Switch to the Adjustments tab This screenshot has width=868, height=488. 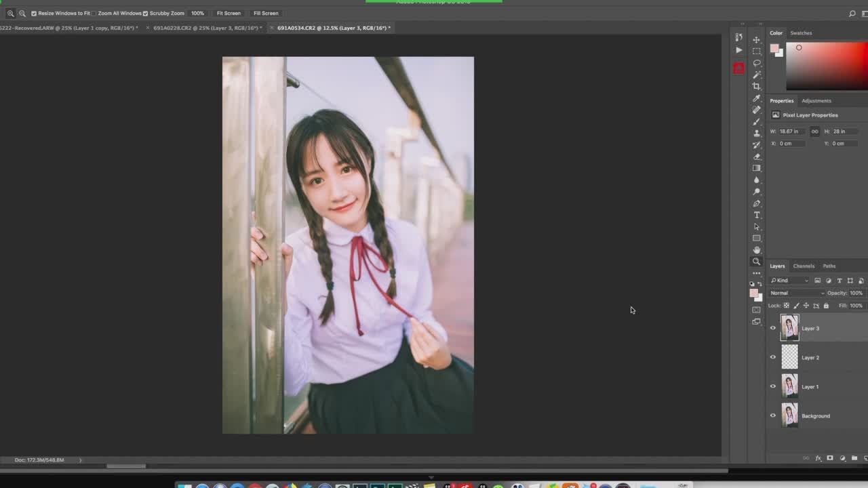click(816, 101)
